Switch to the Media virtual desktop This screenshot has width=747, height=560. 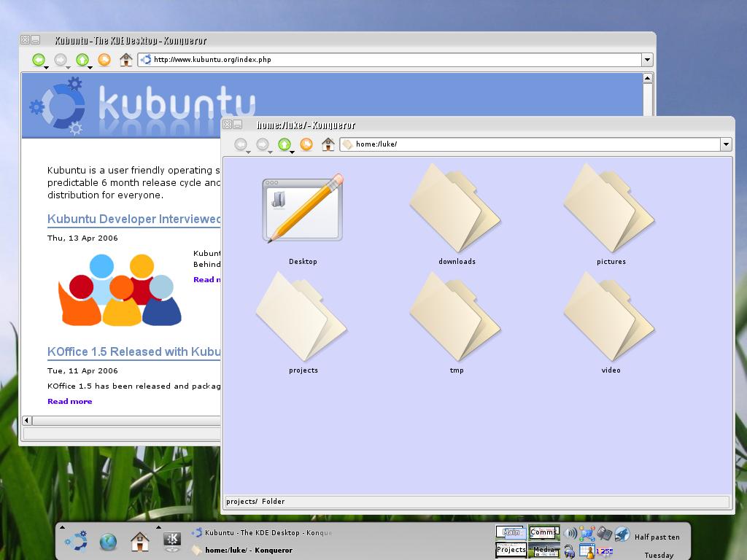tap(543, 550)
